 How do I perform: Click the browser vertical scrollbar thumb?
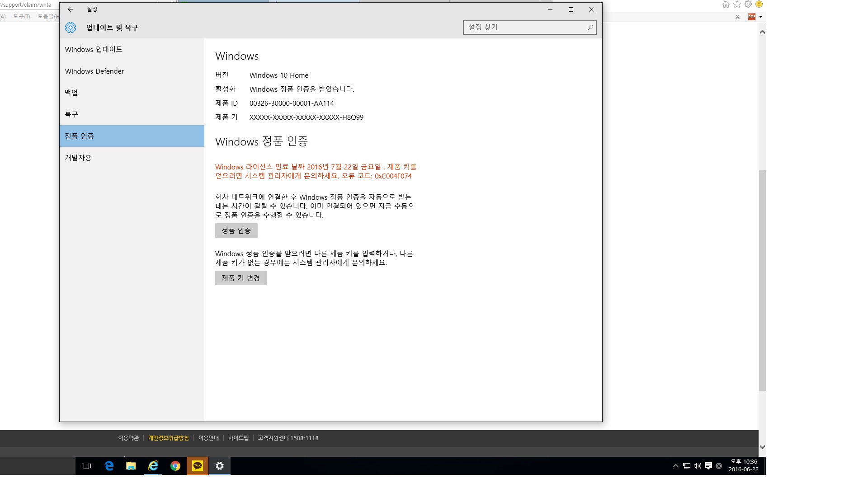pos(762,280)
